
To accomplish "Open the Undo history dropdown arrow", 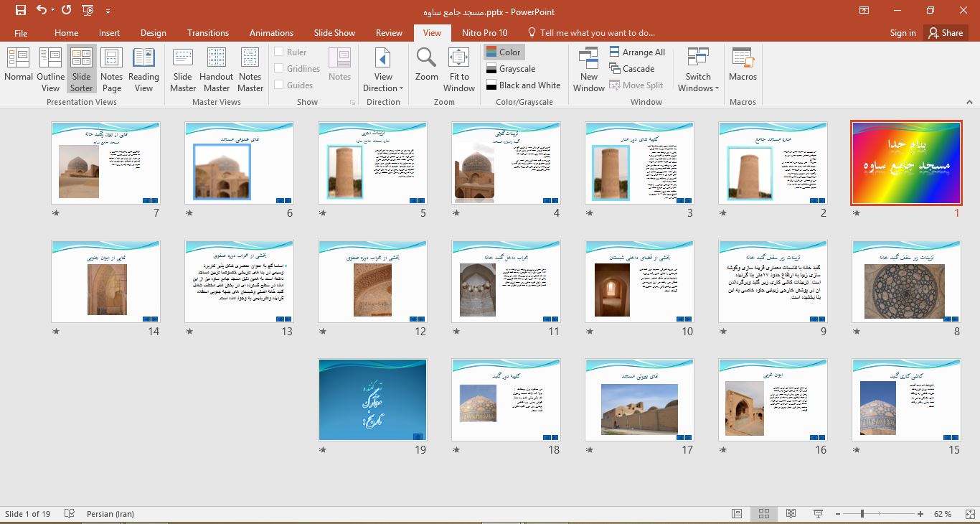I will [54, 11].
